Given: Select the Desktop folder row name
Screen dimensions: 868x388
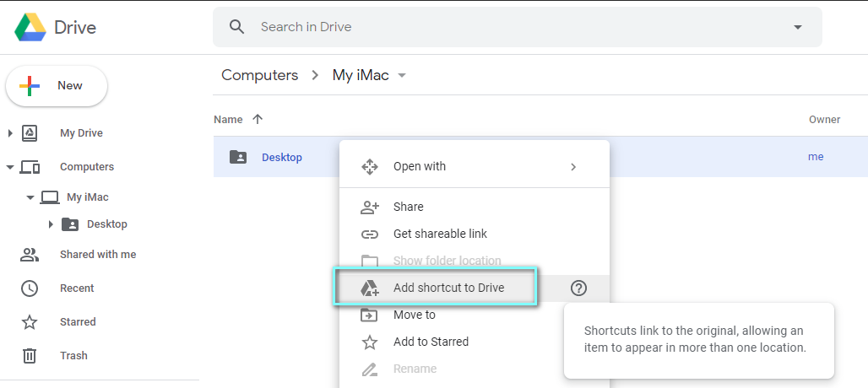Looking at the screenshot, I should click(282, 158).
